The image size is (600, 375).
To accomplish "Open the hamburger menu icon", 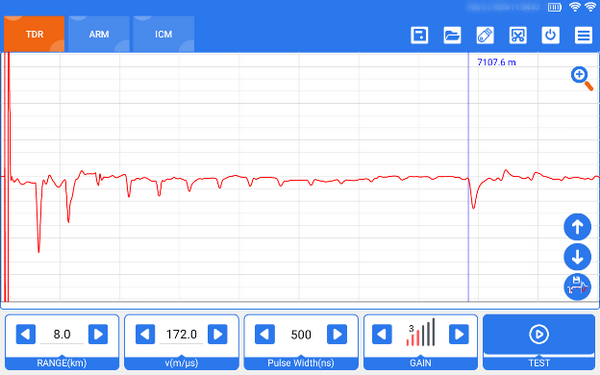I will (x=583, y=35).
